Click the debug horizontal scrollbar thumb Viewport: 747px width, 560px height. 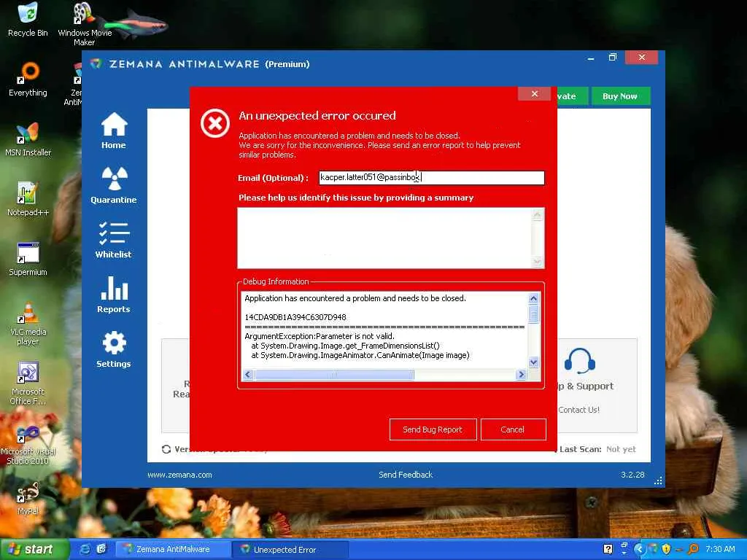pos(334,375)
